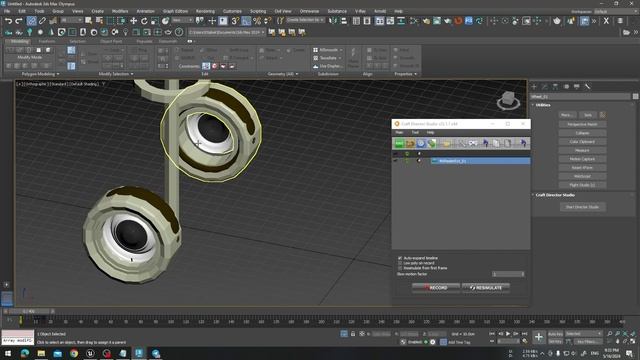Screen dimensions: 640x360
Task: Click the Zoom magnifier viewport navigation icon
Action: tap(610, 334)
